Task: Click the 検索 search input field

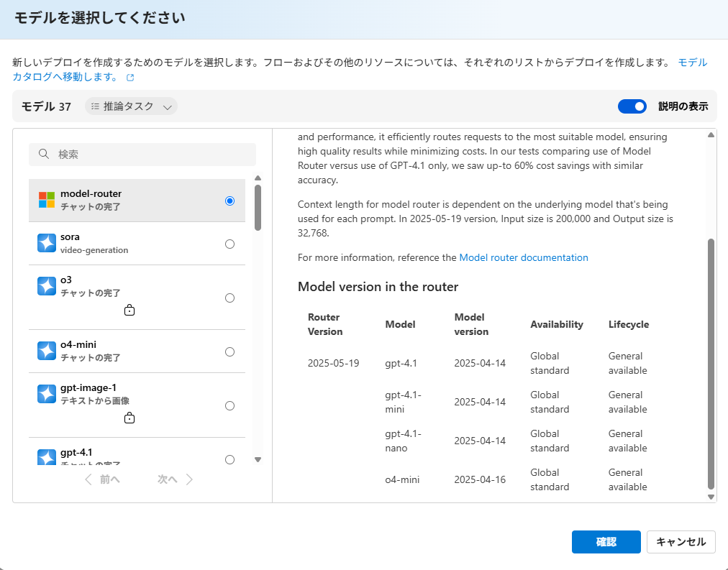Action: coord(142,154)
